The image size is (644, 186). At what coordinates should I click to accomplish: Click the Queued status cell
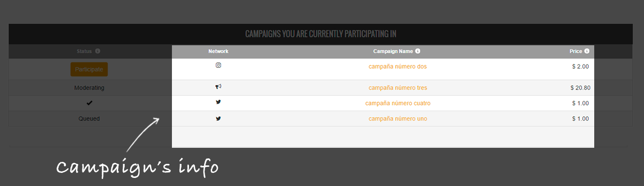[89, 119]
